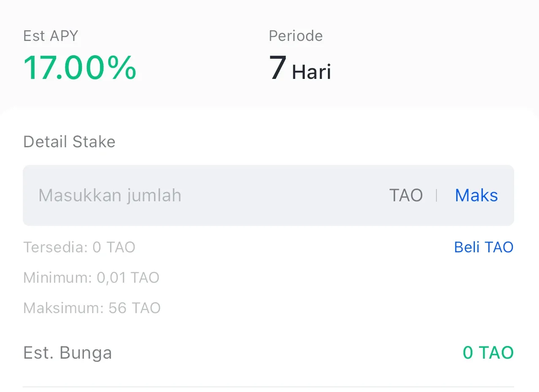Open the TAO asset selector
Image resolution: width=539 pixels, height=392 pixels.
point(405,195)
